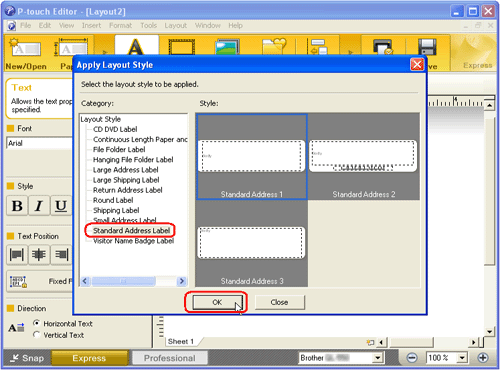This screenshot has width=500, height=370.
Task: Click canvas vertical scroll down arrow
Action: [489, 332]
